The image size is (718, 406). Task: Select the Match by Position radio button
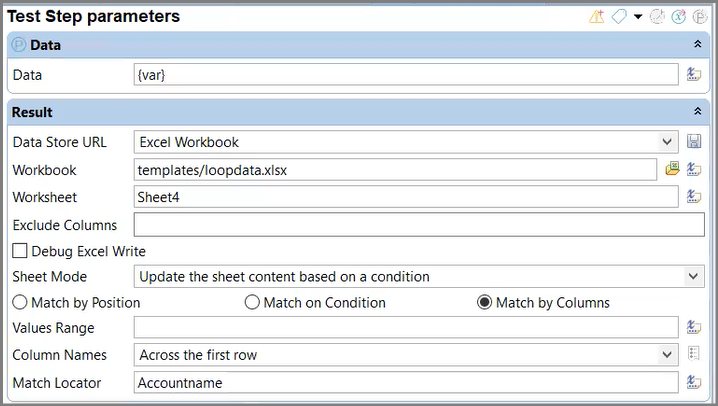20,302
